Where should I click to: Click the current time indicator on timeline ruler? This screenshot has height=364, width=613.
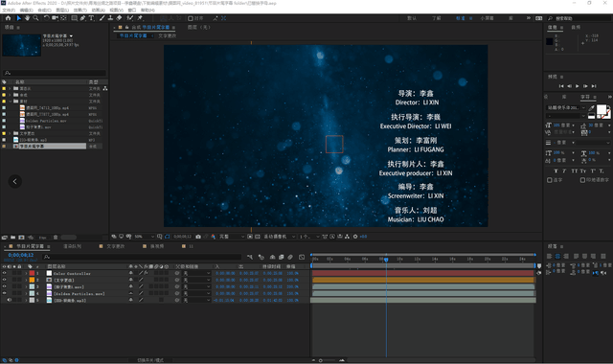click(386, 260)
